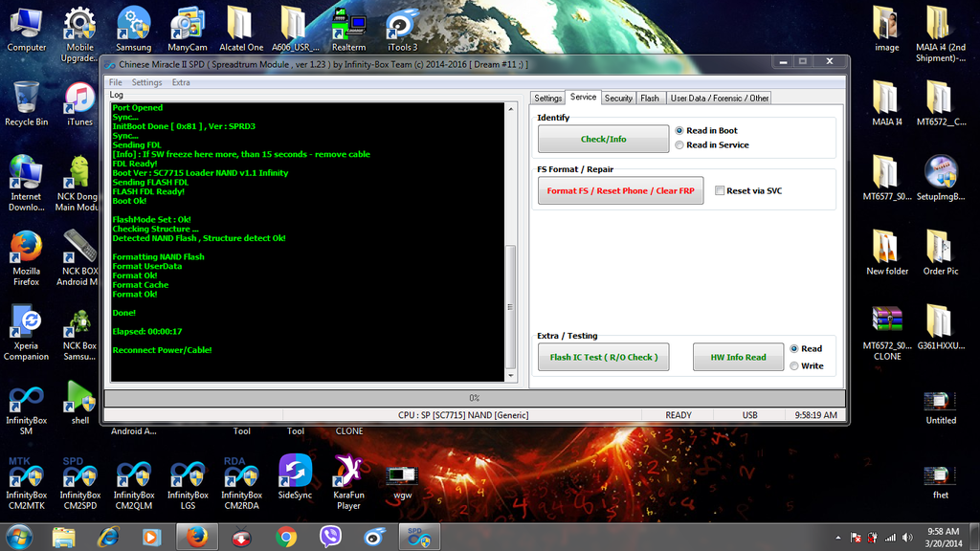Click the Firefox icon in the taskbar
Screen dimensions: 980x551
point(197,537)
